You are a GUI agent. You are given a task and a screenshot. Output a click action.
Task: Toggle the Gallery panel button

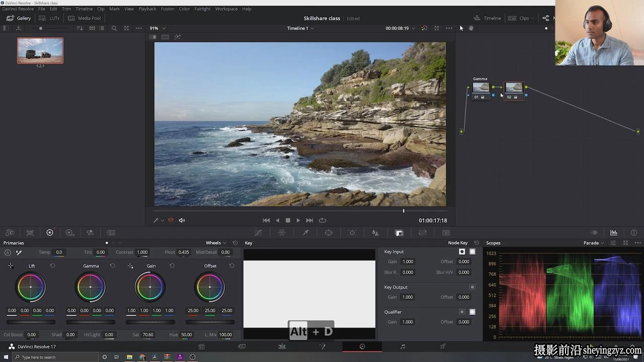tap(19, 18)
